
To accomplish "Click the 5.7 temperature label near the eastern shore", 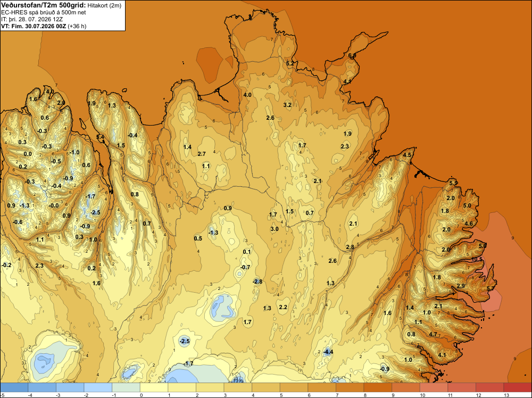I will click(x=491, y=289).
